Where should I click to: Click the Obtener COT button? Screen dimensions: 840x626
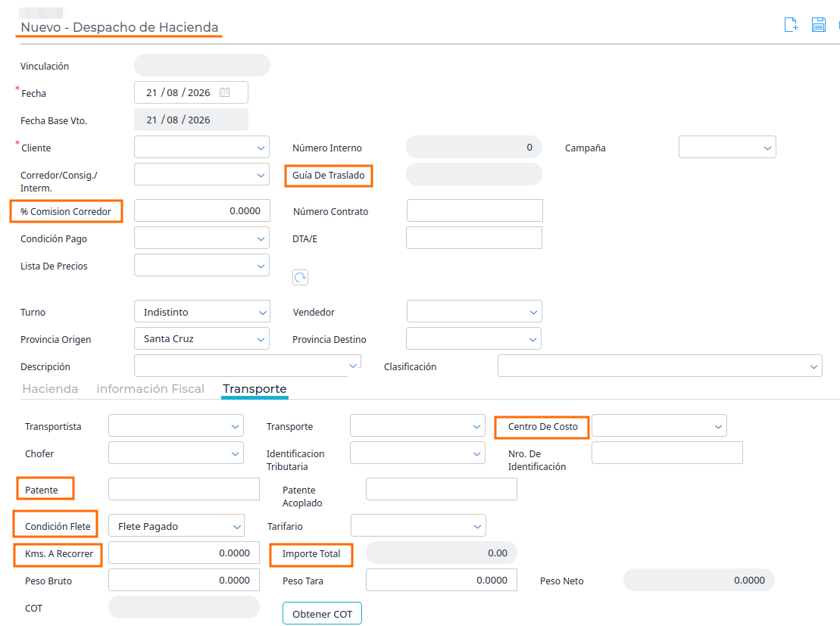click(x=322, y=614)
